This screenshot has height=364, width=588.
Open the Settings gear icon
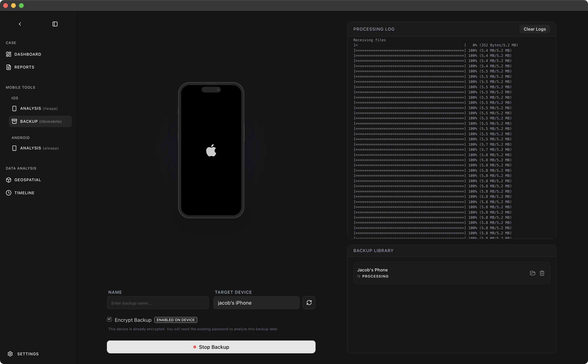[10, 354]
